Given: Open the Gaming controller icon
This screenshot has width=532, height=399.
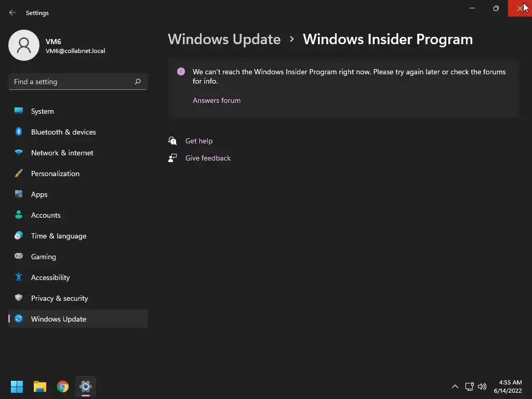Looking at the screenshot, I should (19, 256).
